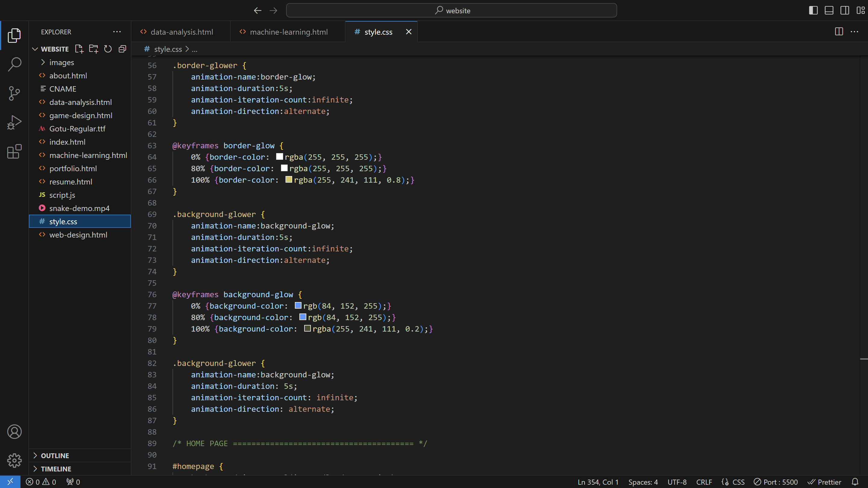Go back in navigation history
Screen dimensions: 868x488
pyautogui.click(x=257, y=11)
